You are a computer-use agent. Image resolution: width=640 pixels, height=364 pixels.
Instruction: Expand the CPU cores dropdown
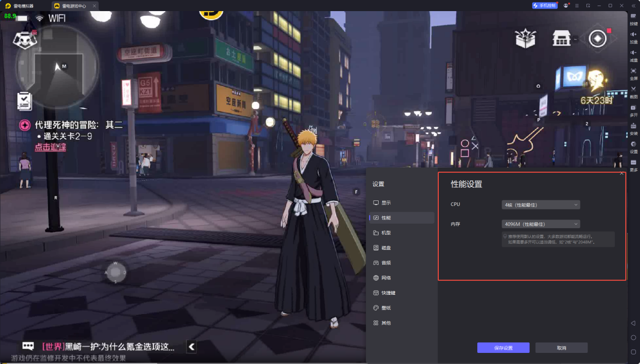[x=541, y=205]
